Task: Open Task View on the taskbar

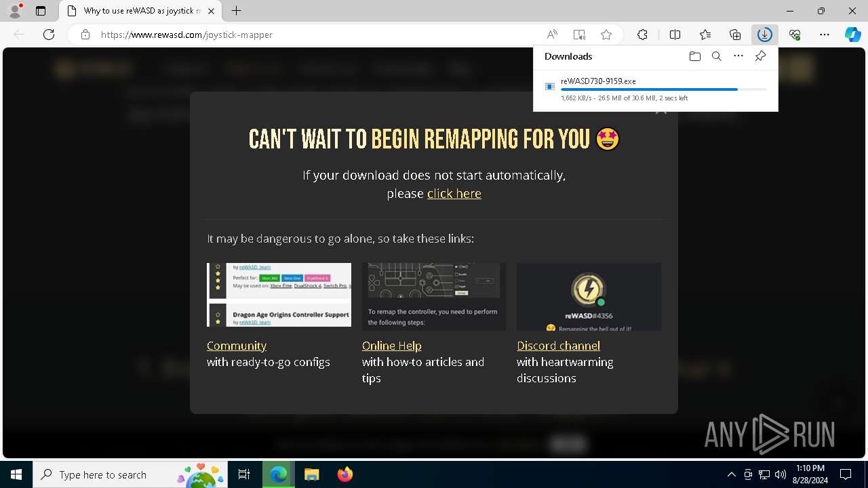Action: (244, 474)
